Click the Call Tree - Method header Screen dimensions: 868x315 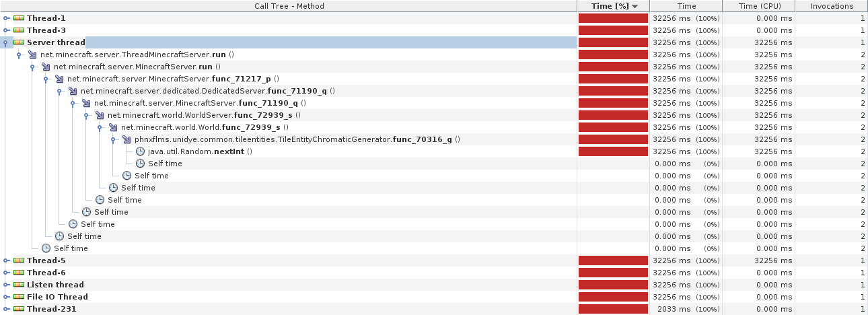[x=289, y=6]
